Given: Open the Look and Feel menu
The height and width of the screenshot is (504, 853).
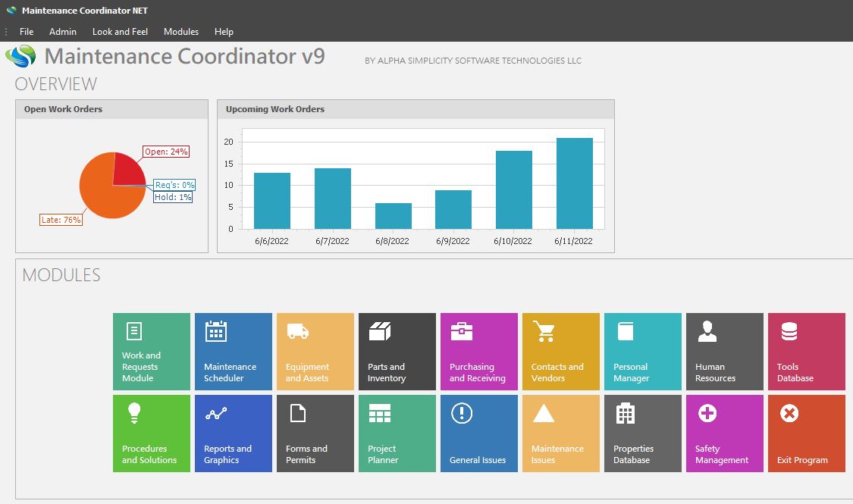Looking at the screenshot, I should 120,32.
